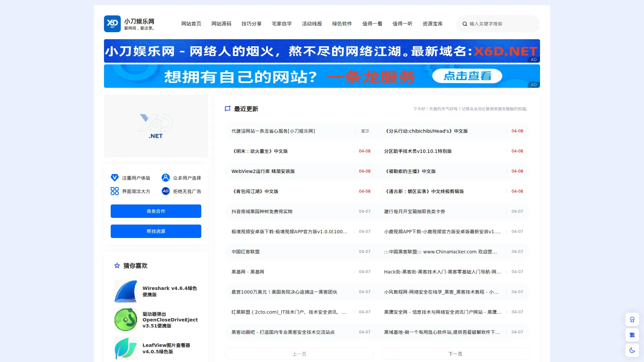Switch to Traditional Chinese with 繁 button
Viewport: 644px width, 362px height.
[632, 335]
